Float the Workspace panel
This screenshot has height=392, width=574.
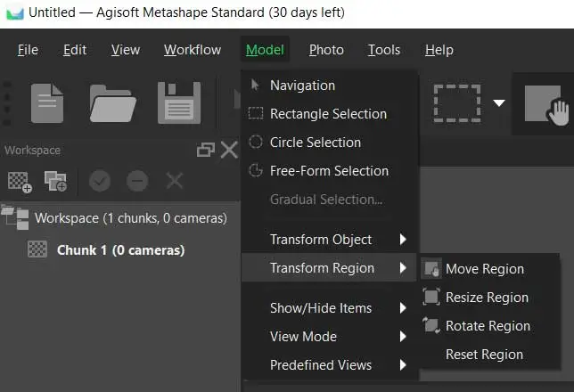pyautogui.click(x=205, y=151)
